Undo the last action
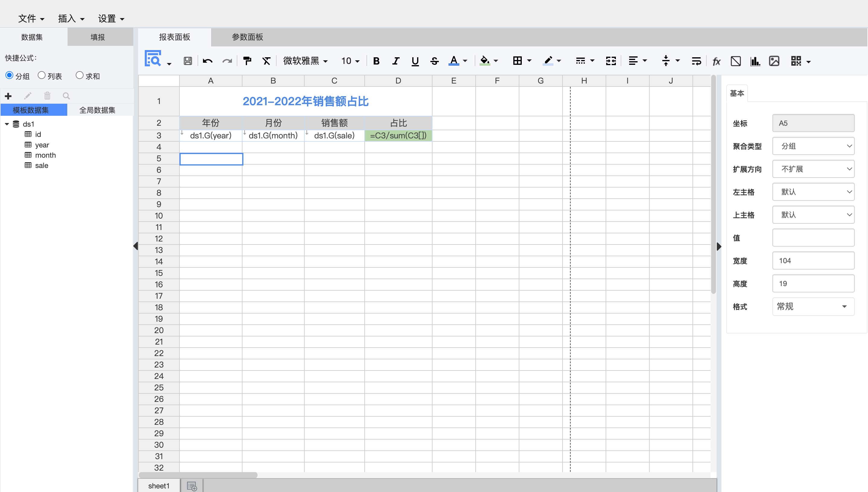868x492 pixels. (207, 61)
